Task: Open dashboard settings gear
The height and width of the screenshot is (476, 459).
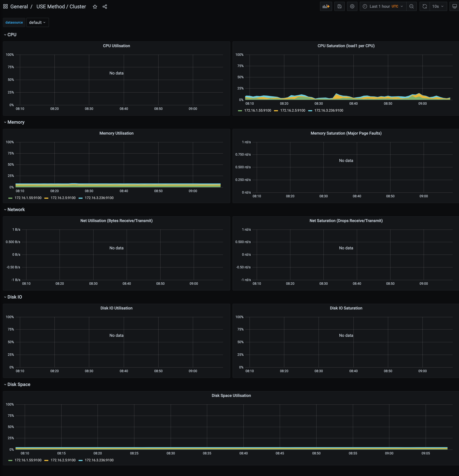Action: point(352,7)
